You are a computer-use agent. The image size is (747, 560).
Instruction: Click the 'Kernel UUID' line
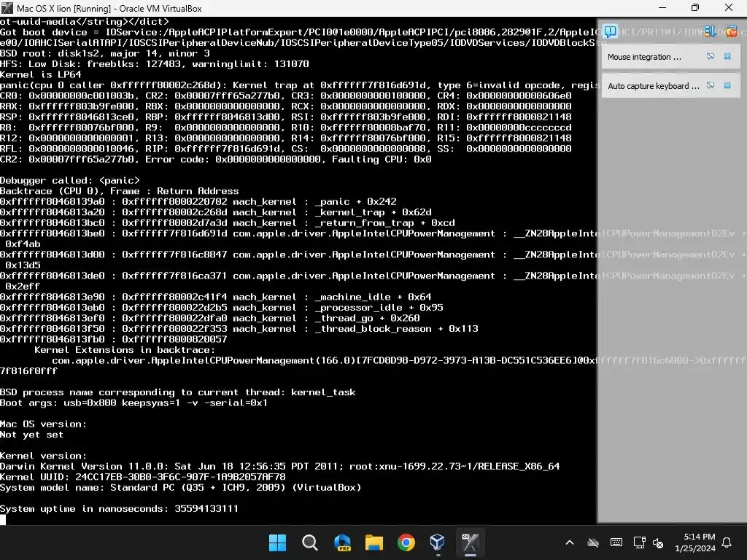coord(143,477)
